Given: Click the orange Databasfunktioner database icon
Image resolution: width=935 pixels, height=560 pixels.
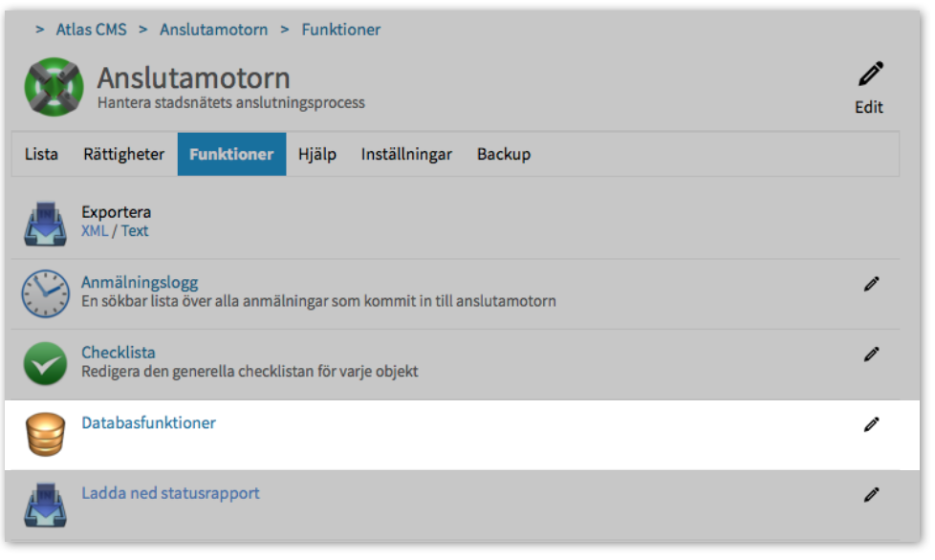Looking at the screenshot, I should click(45, 434).
